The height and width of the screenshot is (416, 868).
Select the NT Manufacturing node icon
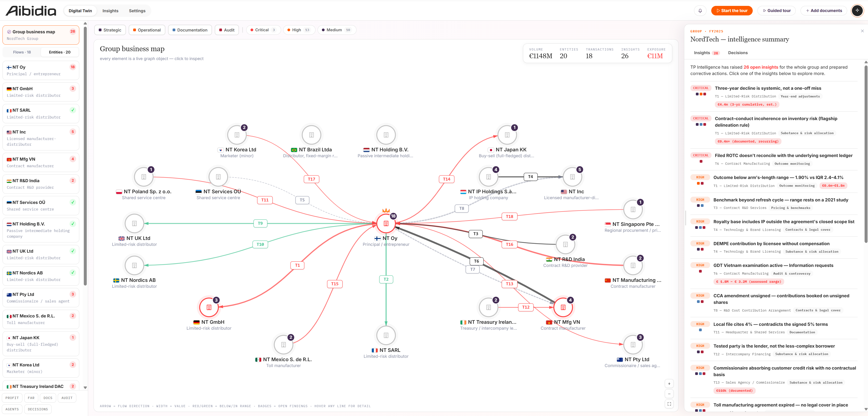633,265
